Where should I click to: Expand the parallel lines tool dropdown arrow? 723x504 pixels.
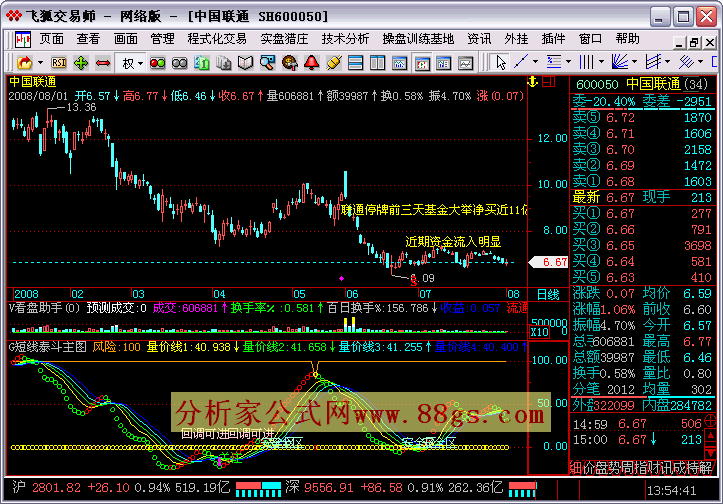700,62
